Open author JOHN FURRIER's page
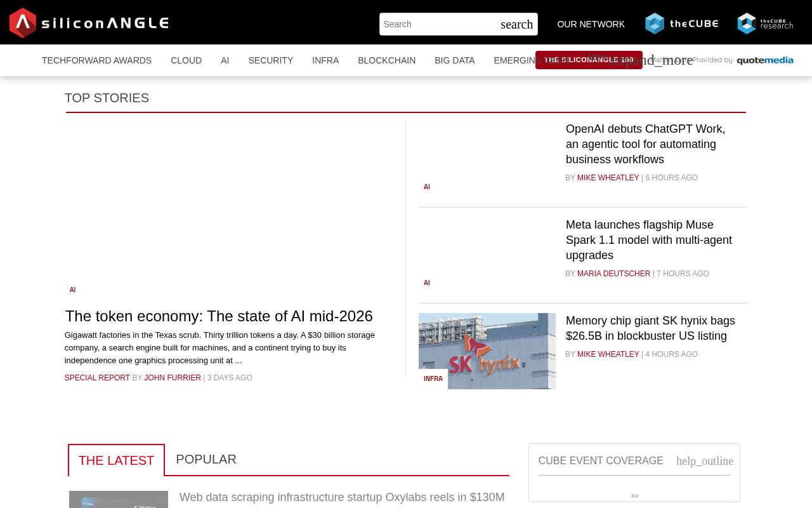Image resolution: width=812 pixels, height=508 pixels. click(x=173, y=378)
